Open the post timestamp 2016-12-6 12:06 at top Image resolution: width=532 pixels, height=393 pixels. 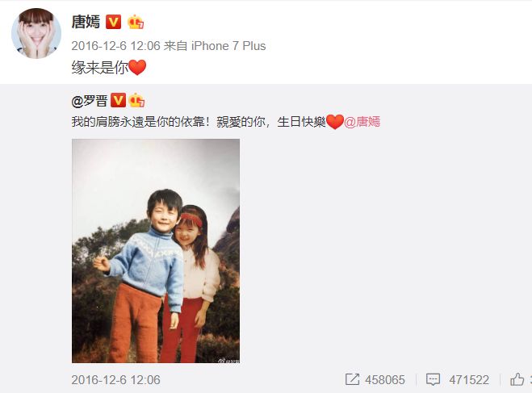point(115,46)
